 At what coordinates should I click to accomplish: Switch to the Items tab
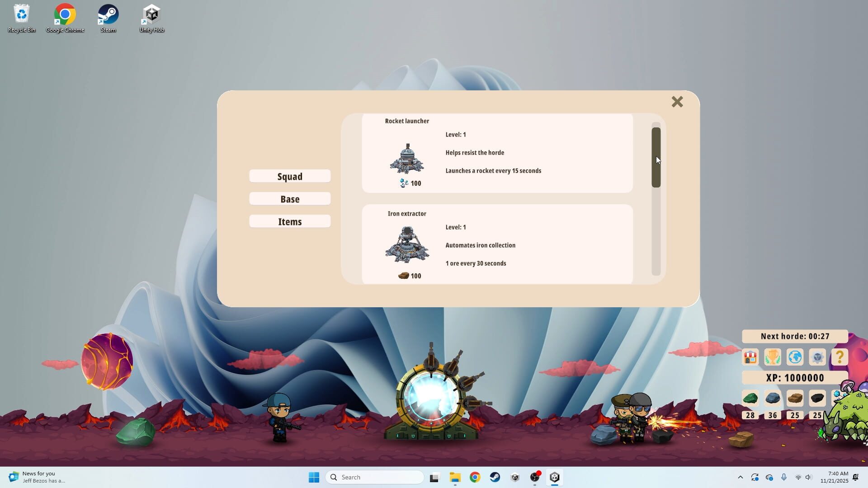289,221
